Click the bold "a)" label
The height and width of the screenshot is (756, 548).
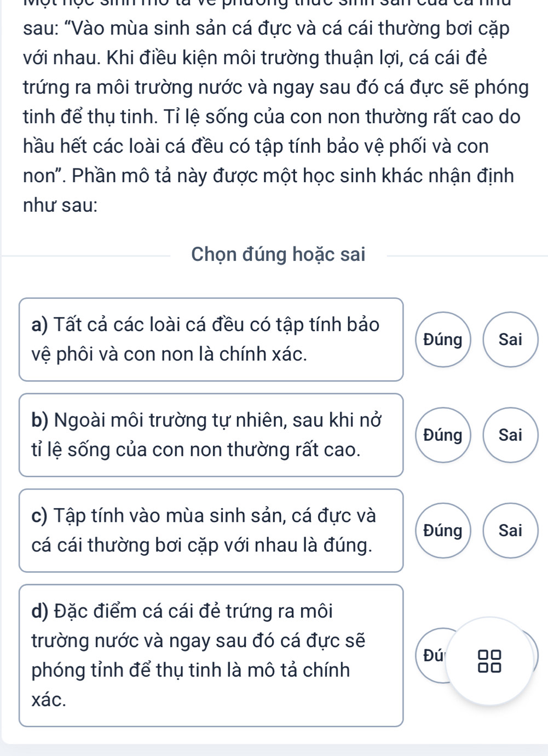click(x=40, y=325)
